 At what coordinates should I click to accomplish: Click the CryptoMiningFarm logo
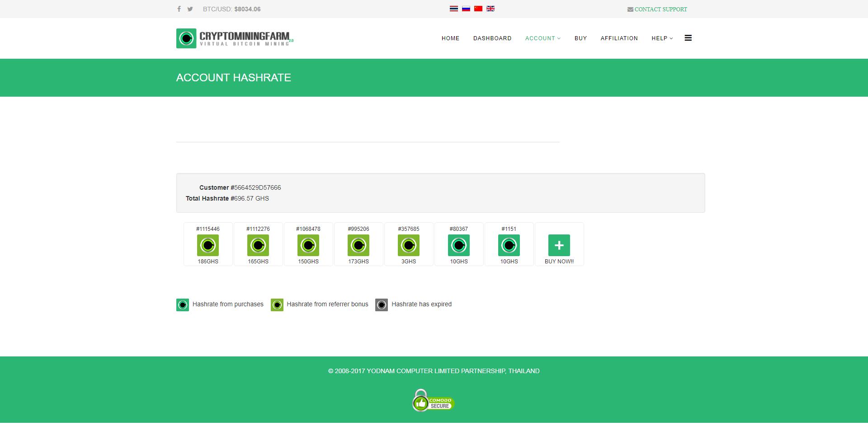[235, 38]
